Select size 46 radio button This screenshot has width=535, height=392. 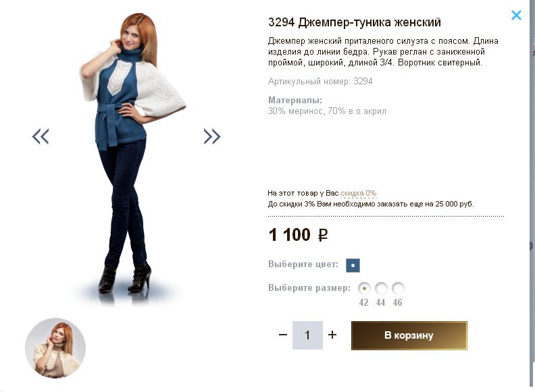(x=398, y=288)
